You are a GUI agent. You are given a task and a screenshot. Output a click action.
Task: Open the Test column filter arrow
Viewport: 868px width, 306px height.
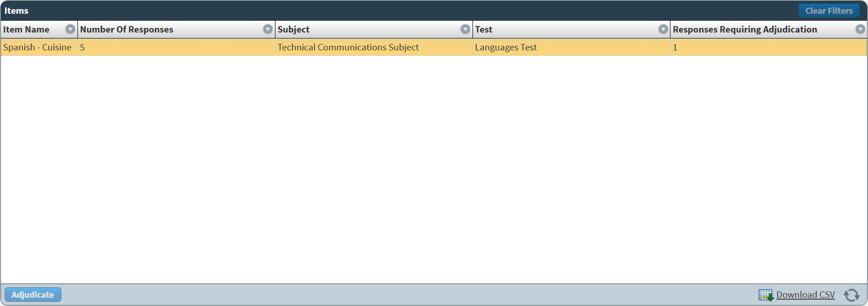click(663, 29)
